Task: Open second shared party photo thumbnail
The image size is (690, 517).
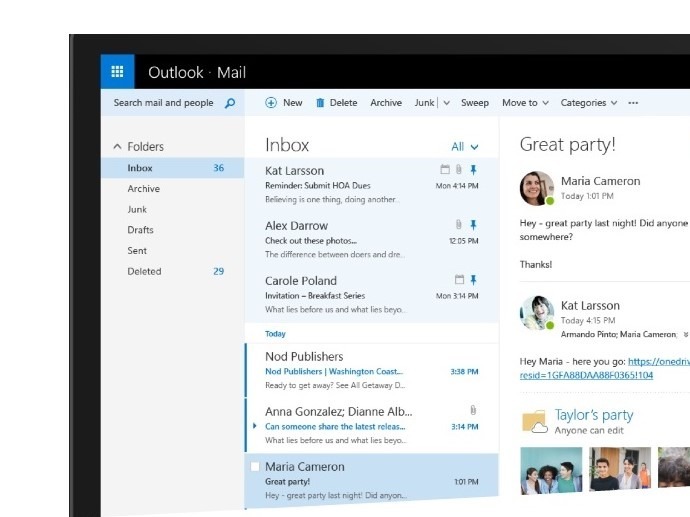Action: click(620, 468)
